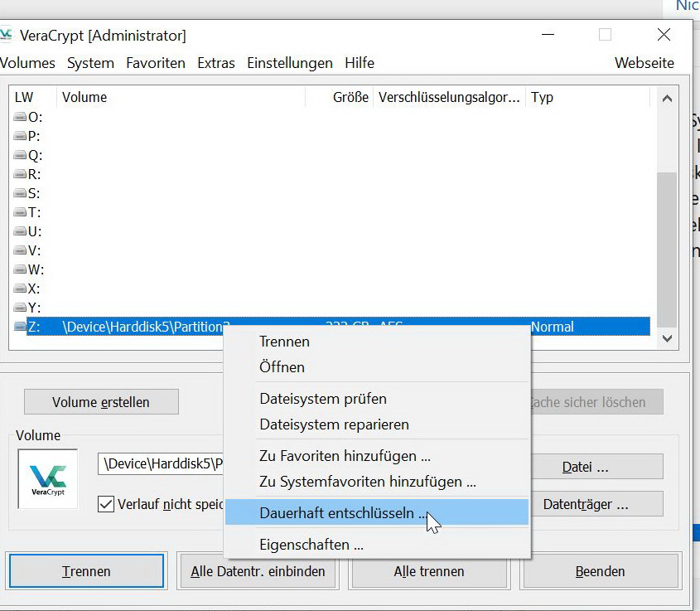
Task: Select Dateisystem prüfen in context menu
Action: [377, 399]
